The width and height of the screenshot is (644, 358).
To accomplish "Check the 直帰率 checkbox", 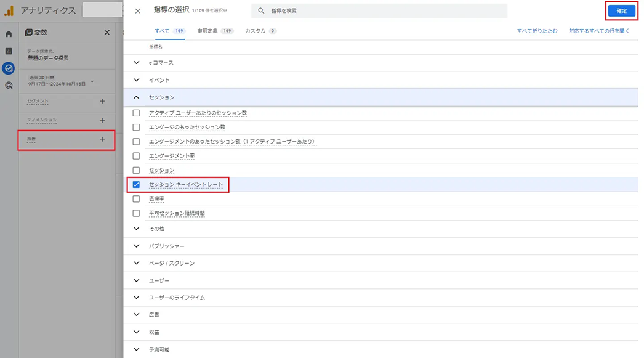I will click(136, 199).
